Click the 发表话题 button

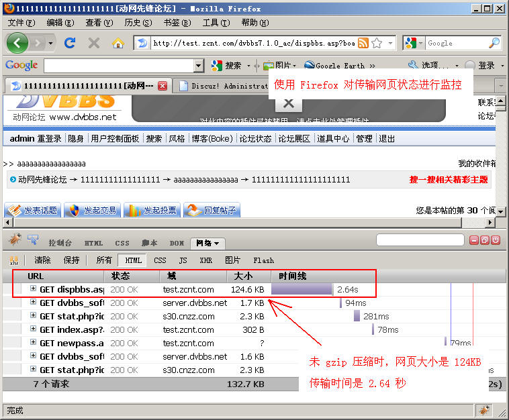(x=32, y=210)
